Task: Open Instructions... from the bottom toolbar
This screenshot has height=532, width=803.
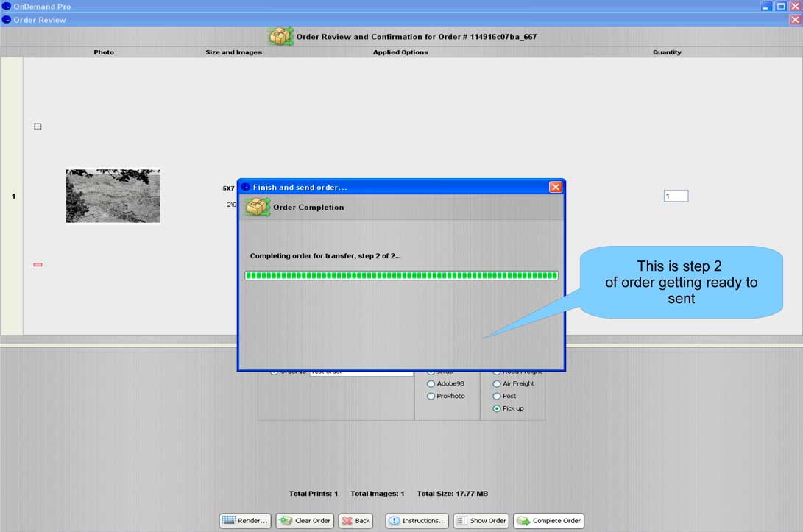Action: 417,520
